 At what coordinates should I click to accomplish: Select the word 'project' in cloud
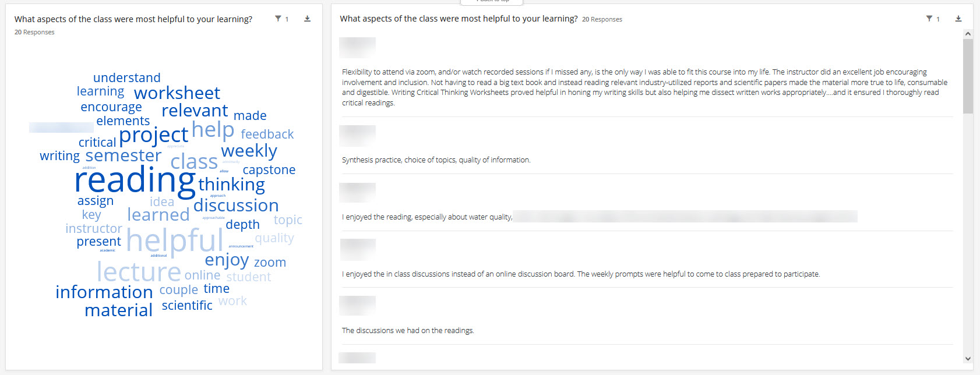click(x=153, y=136)
